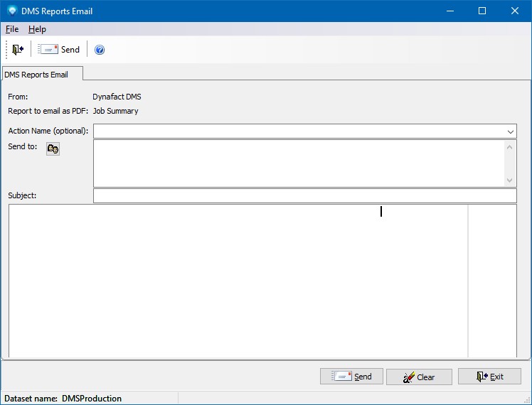Screen dimensions: 532x405
Task: Place the cursor in the message body area
Action: click(x=238, y=281)
